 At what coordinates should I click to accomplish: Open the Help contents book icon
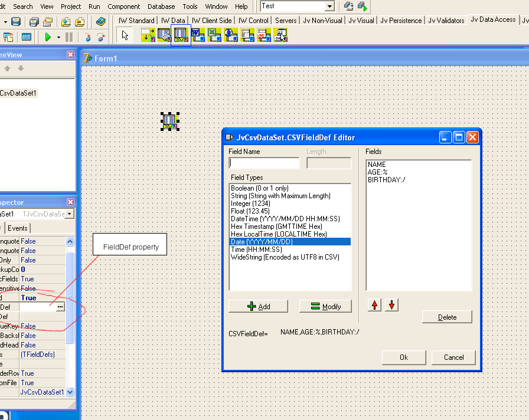coord(100,22)
